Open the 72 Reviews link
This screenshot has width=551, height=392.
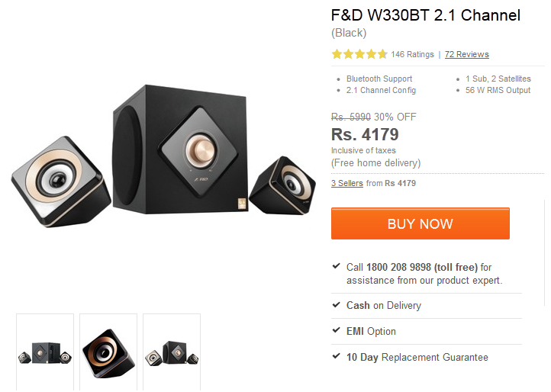pos(466,54)
